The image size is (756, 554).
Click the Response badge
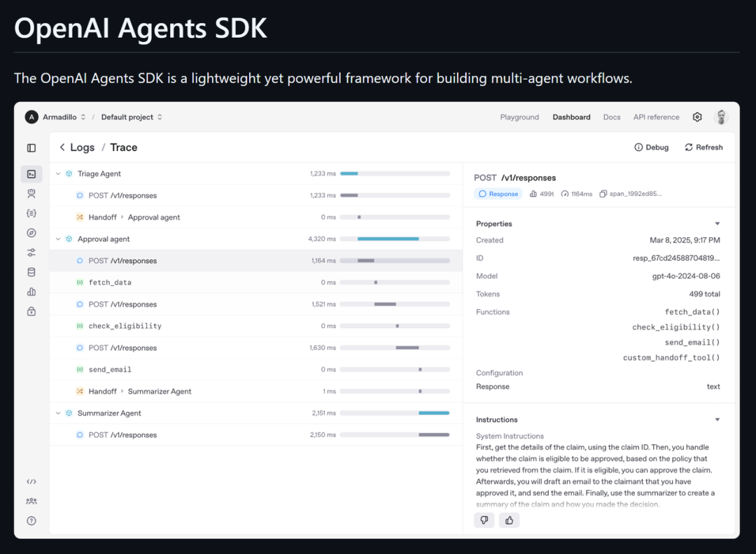(498, 194)
